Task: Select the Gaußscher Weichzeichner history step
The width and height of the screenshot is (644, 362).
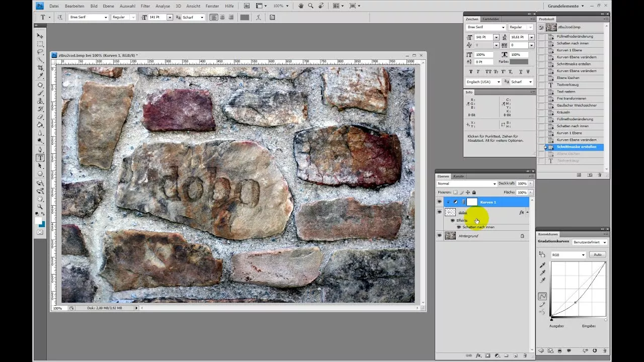Action: (x=576, y=106)
